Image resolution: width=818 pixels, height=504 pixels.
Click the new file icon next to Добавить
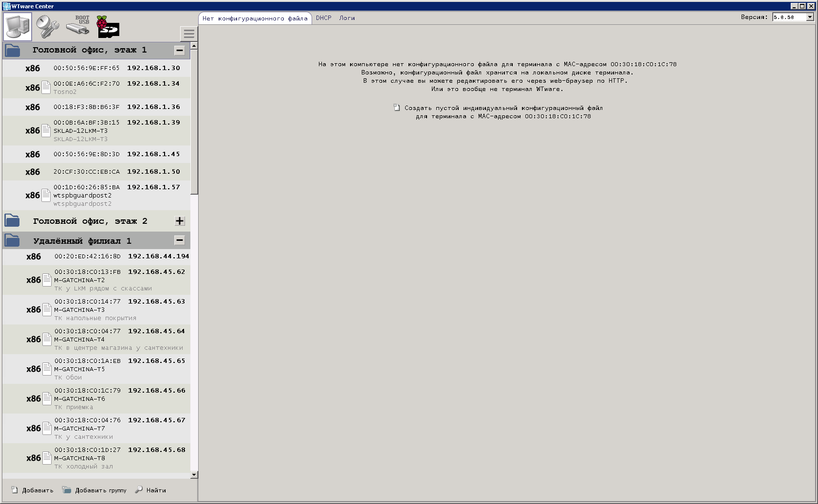point(15,490)
